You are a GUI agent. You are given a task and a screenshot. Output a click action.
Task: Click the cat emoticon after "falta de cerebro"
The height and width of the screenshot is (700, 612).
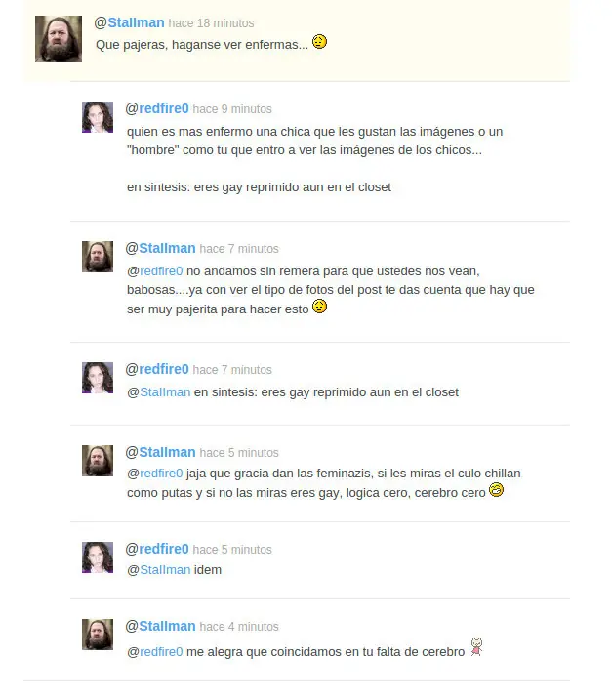476,647
